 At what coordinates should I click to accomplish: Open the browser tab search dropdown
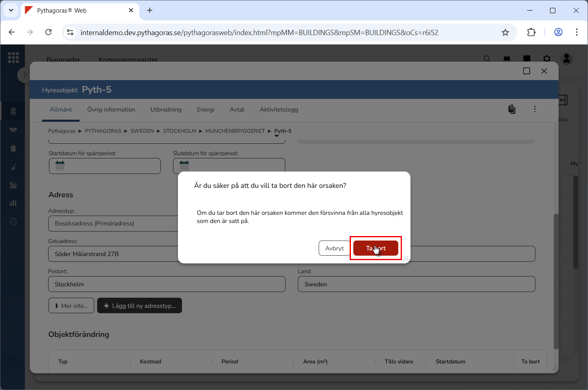(x=11, y=10)
